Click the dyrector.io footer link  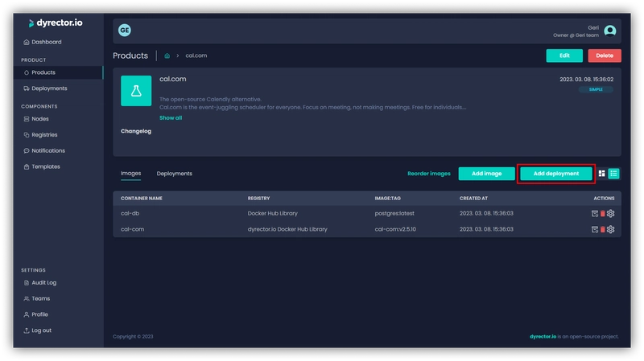click(543, 337)
